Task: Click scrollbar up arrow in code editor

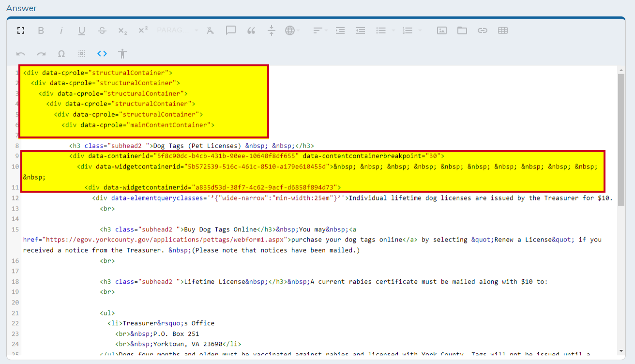Action: pyautogui.click(x=621, y=71)
